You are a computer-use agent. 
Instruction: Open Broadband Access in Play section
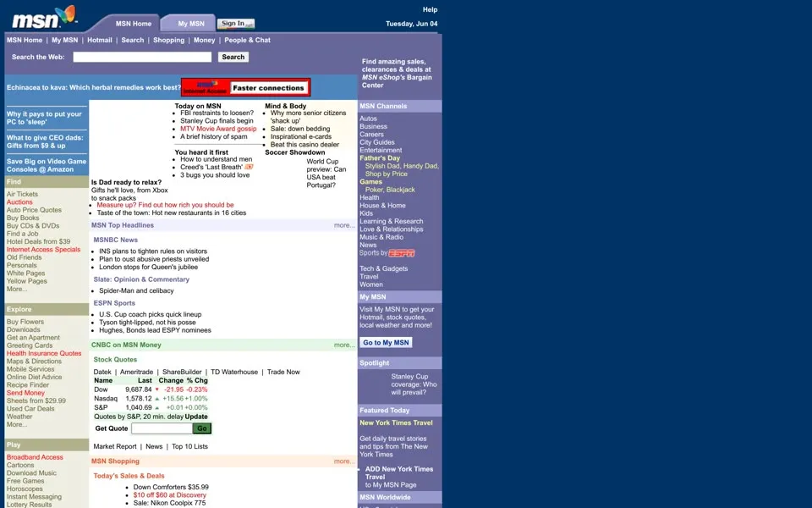point(35,457)
